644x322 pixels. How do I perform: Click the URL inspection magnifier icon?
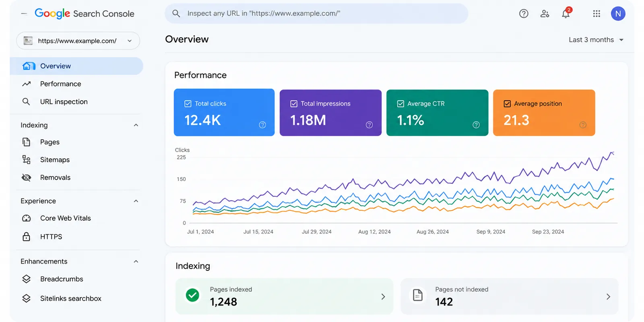[26, 101]
